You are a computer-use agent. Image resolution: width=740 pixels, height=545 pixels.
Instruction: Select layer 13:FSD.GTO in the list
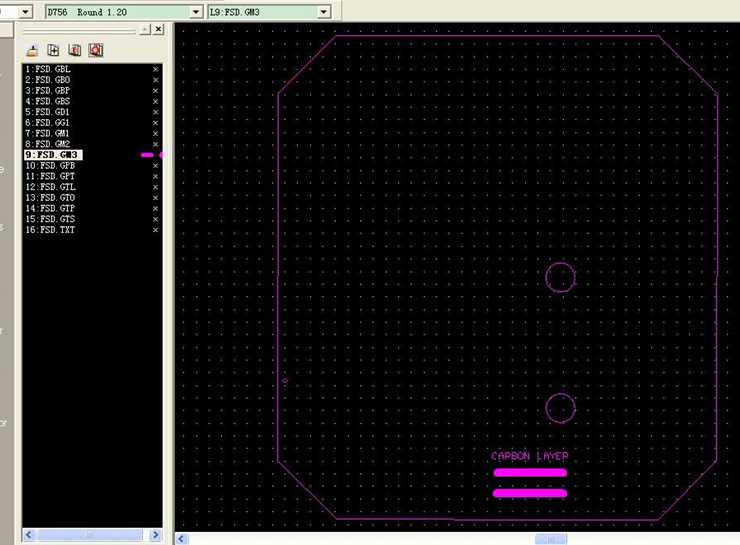coord(50,198)
